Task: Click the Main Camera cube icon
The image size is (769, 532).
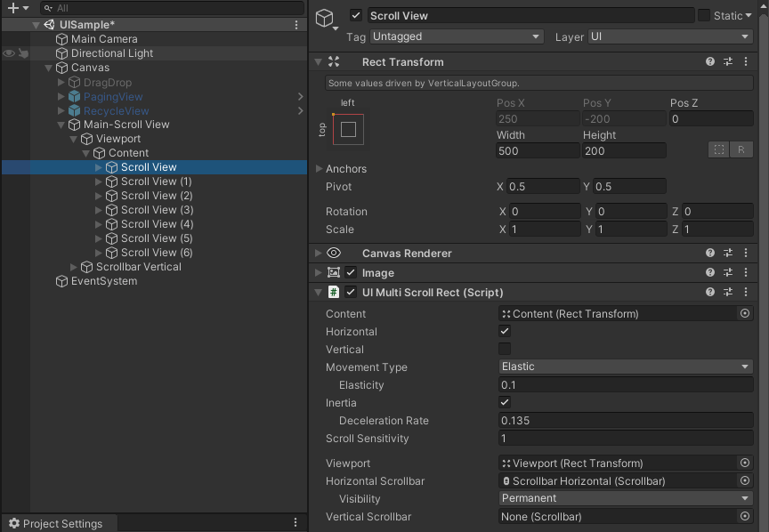Action: click(61, 39)
